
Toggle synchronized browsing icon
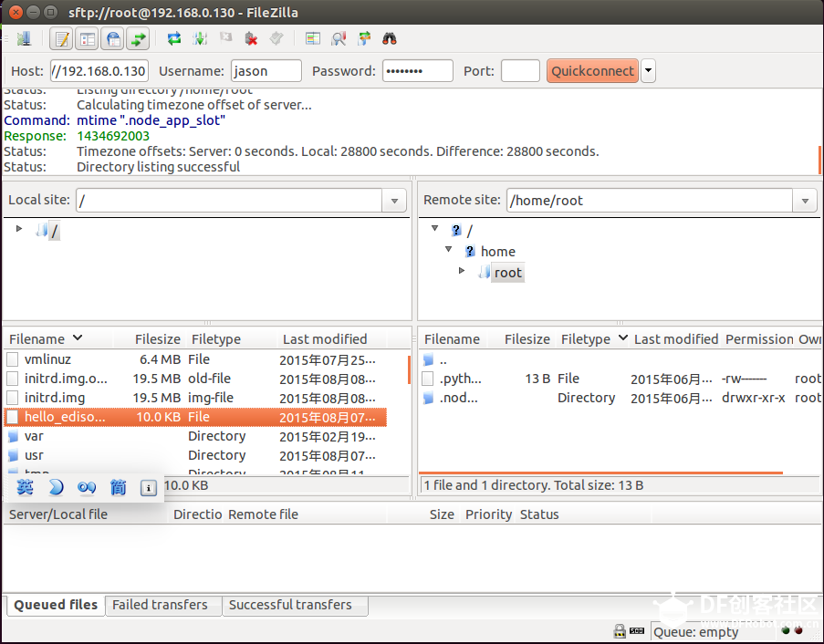pyautogui.click(x=364, y=38)
